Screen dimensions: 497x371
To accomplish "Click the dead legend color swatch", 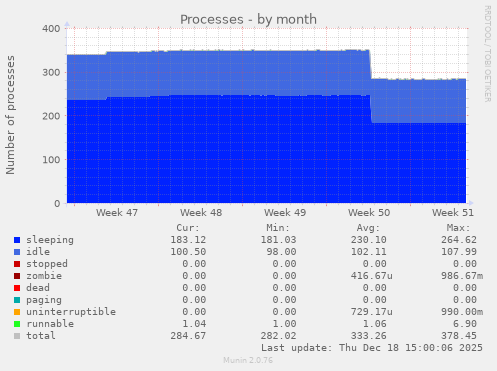I will coord(17,288).
